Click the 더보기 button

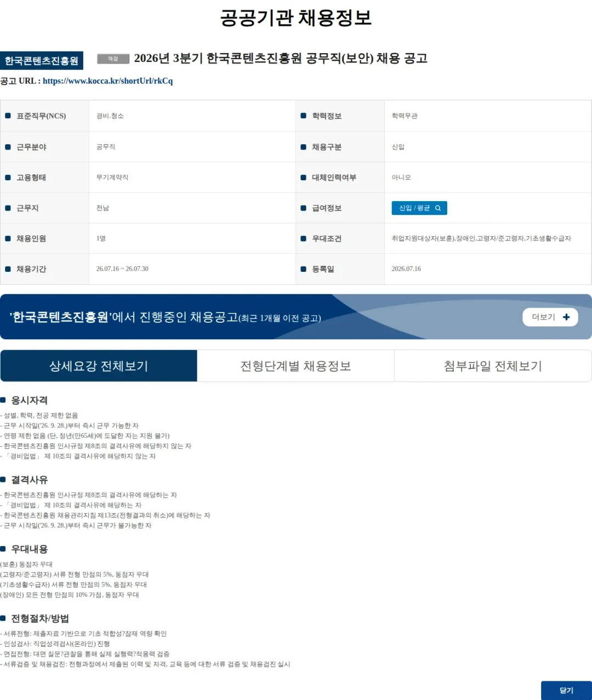pyautogui.click(x=550, y=317)
